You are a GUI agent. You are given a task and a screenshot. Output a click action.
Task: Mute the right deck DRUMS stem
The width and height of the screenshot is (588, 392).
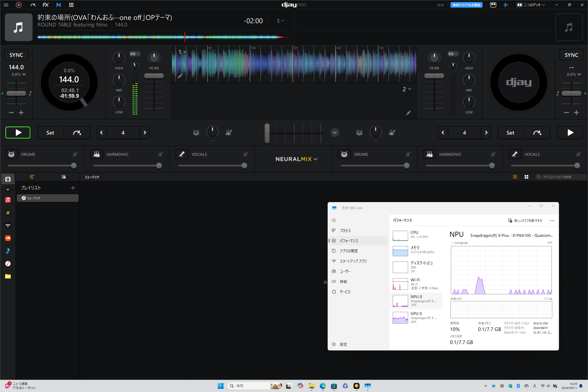coord(408,154)
